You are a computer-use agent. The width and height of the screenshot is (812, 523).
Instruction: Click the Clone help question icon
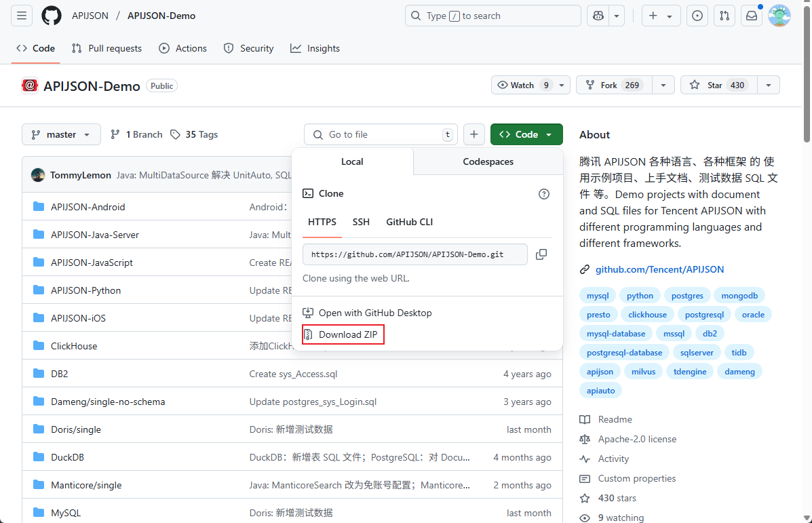click(x=543, y=194)
